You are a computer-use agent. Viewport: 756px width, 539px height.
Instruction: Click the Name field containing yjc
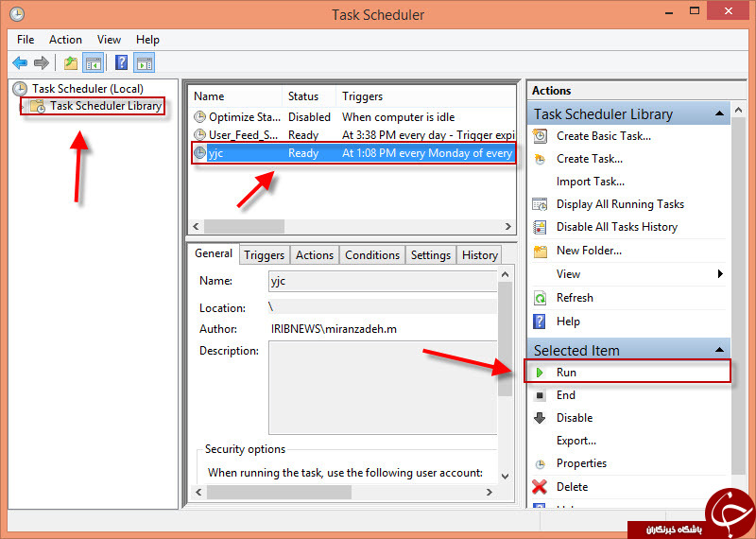(383, 282)
